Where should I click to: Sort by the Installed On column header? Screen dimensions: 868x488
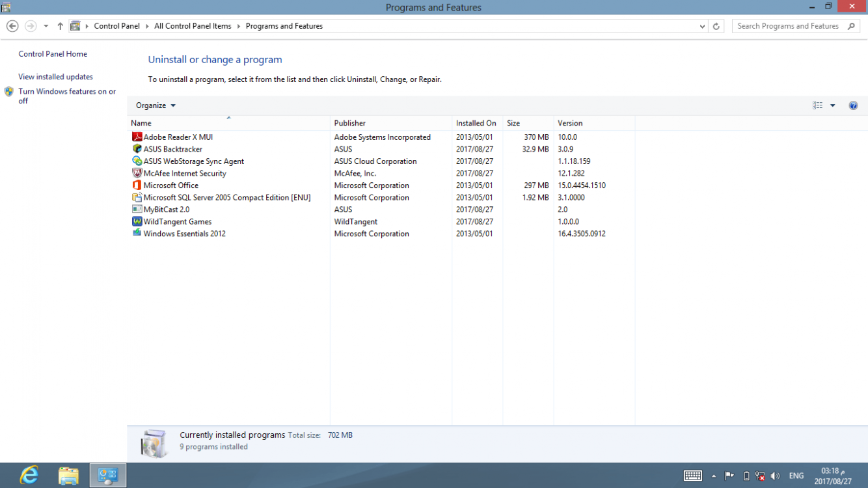[x=477, y=123]
